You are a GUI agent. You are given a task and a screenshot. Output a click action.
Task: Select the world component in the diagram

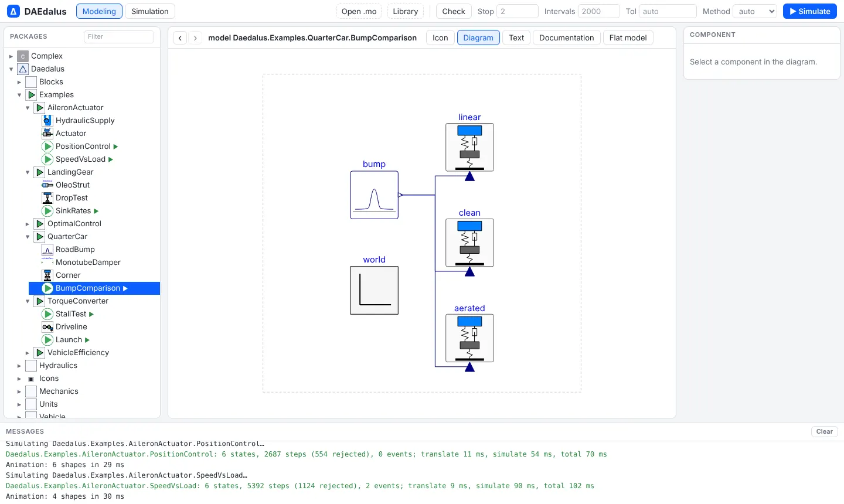[x=374, y=291]
